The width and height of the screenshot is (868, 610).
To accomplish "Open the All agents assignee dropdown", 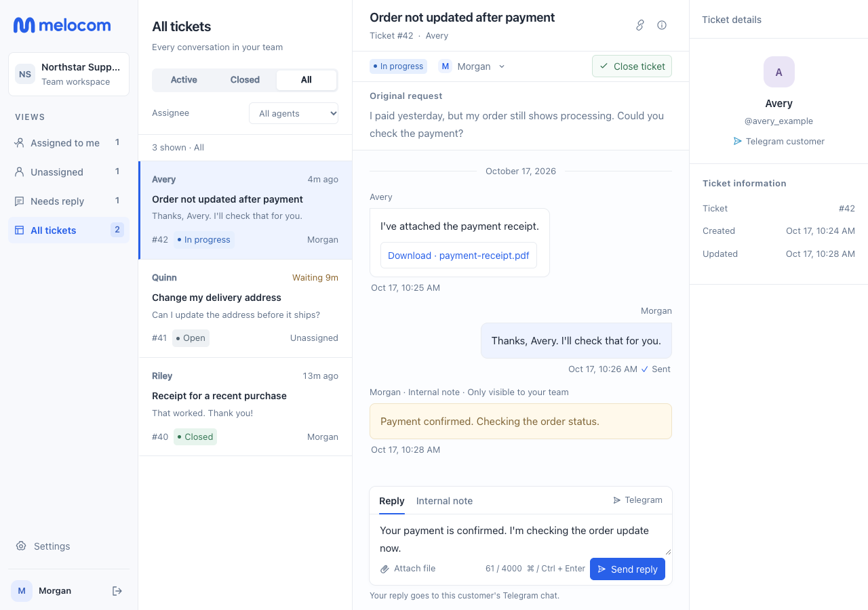I will [294, 113].
